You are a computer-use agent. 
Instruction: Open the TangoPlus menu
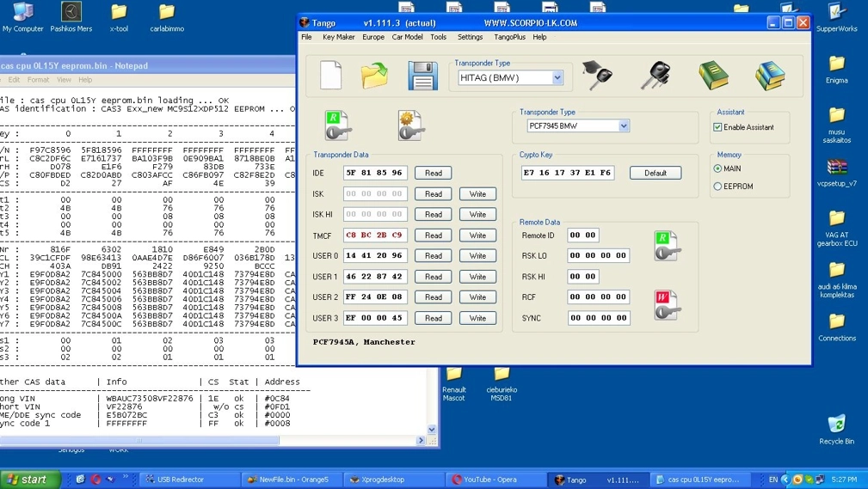tap(510, 37)
